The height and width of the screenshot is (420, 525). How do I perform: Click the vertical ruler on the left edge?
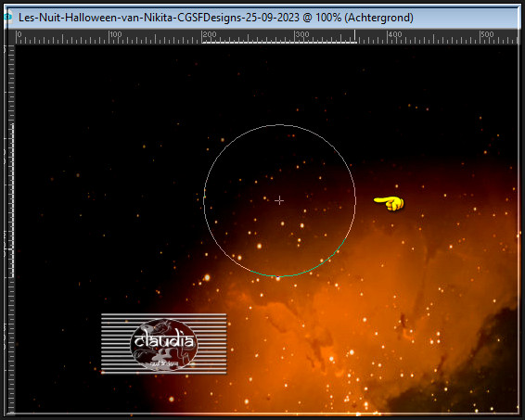click(10, 229)
